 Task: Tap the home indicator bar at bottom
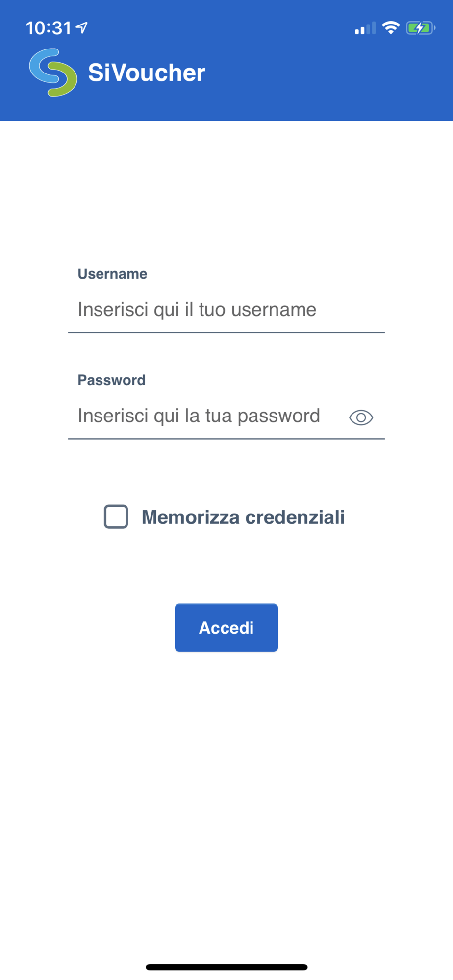point(226,967)
